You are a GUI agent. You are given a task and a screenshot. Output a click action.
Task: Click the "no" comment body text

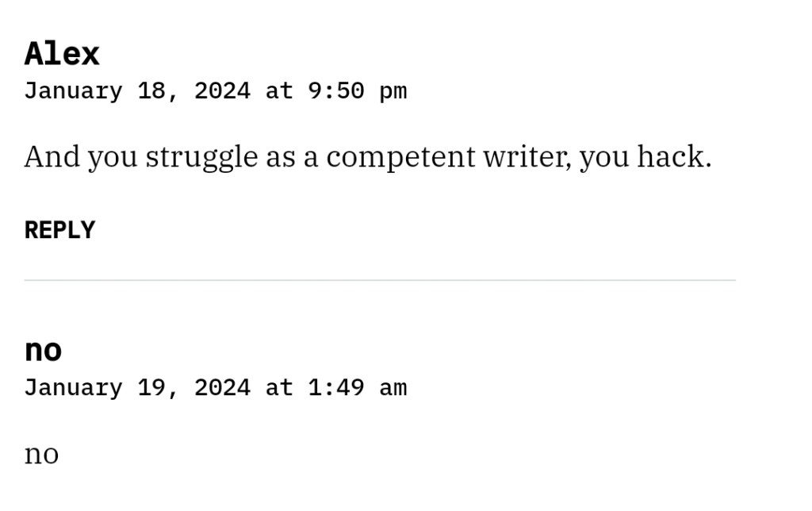tap(41, 455)
